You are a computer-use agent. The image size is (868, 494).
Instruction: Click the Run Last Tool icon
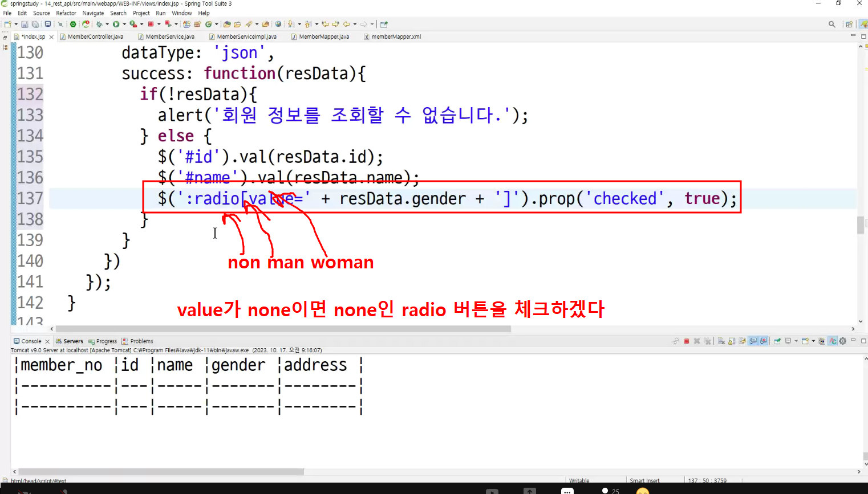coord(133,24)
